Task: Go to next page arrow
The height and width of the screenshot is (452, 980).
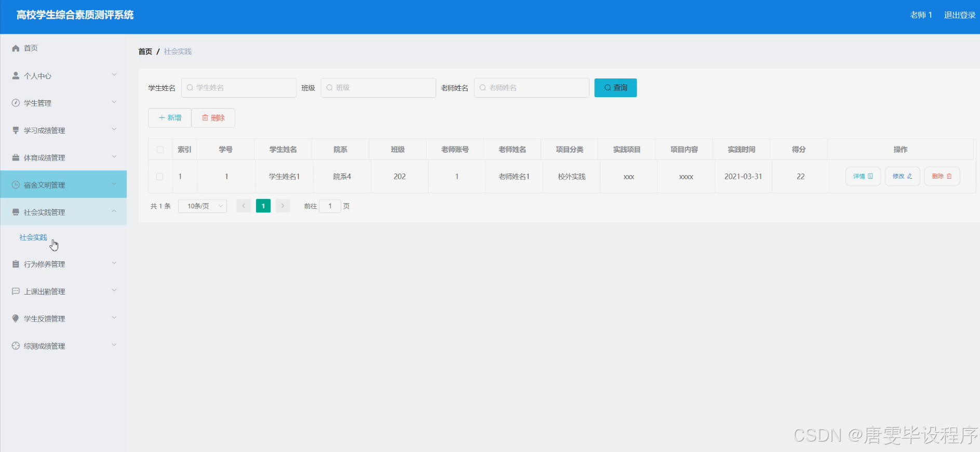Action: [x=283, y=206]
